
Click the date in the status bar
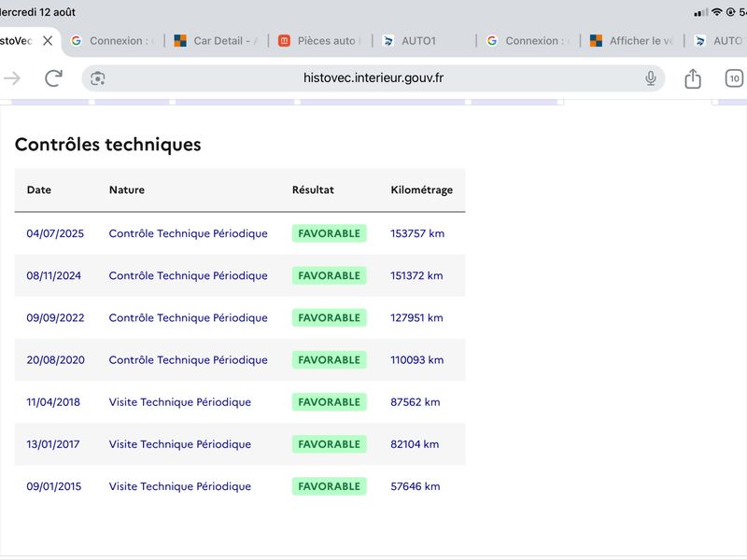(x=37, y=12)
